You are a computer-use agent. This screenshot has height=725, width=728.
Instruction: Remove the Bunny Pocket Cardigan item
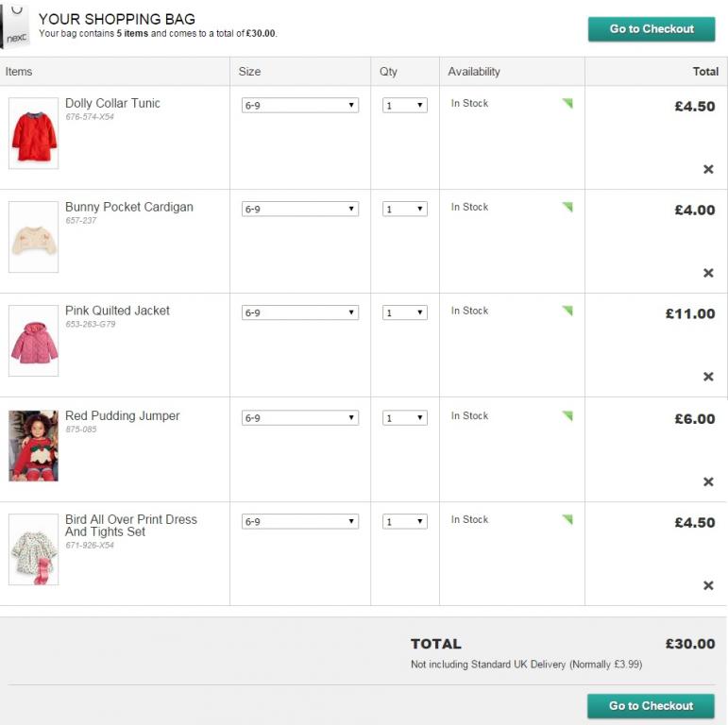click(x=708, y=274)
